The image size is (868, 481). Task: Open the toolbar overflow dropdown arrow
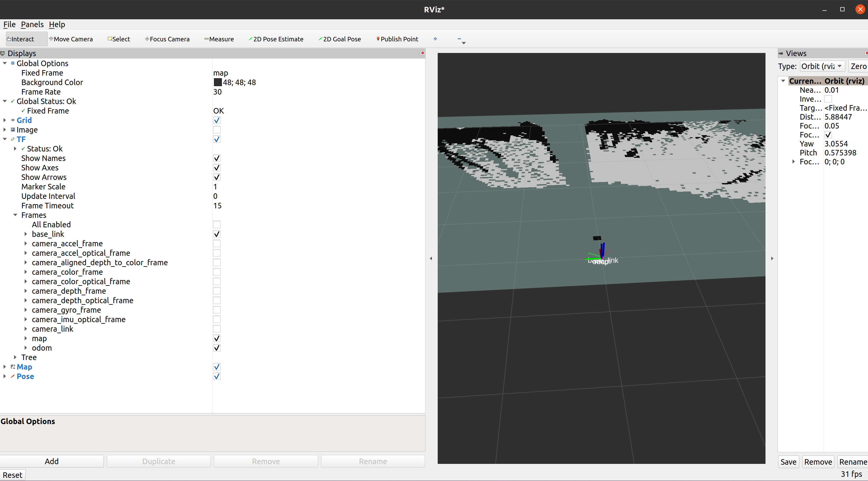(x=464, y=43)
